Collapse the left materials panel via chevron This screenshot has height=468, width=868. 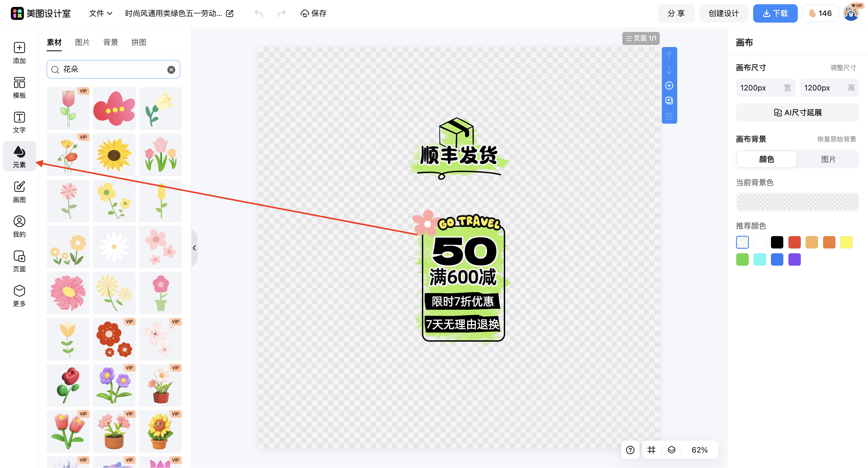(x=194, y=248)
